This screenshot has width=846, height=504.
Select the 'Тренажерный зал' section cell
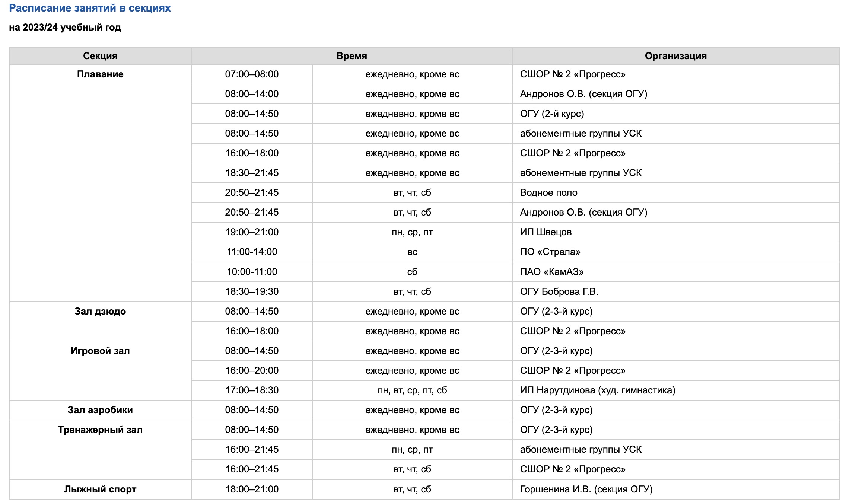pos(100,449)
